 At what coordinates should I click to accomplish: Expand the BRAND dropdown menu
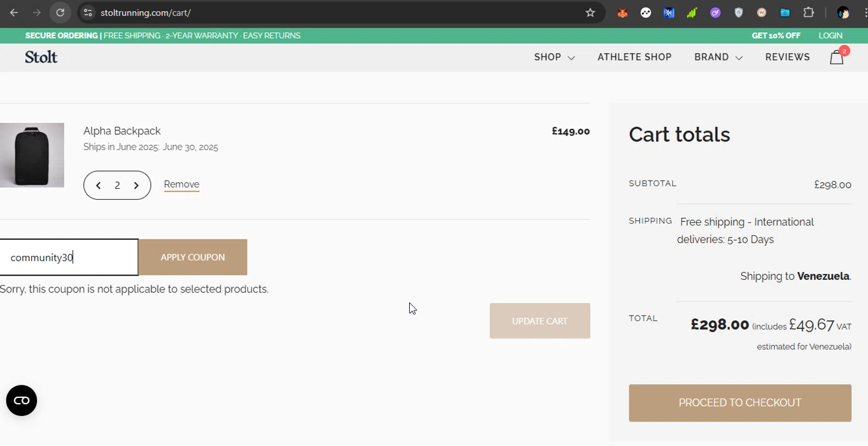tap(718, 57)
